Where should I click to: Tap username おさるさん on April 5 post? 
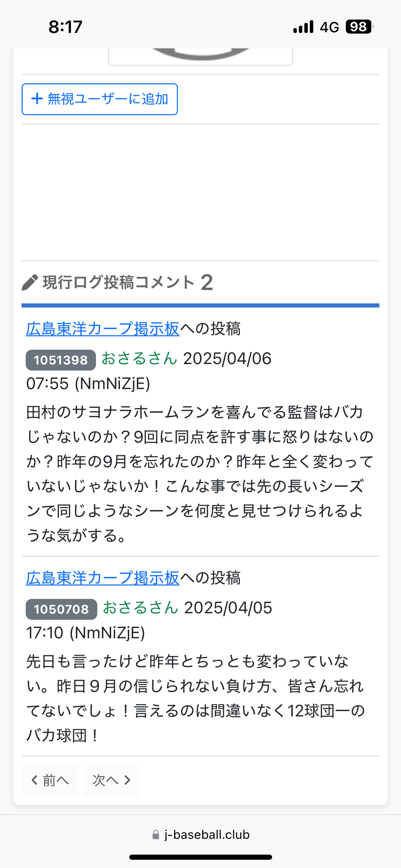pos(141,608)
